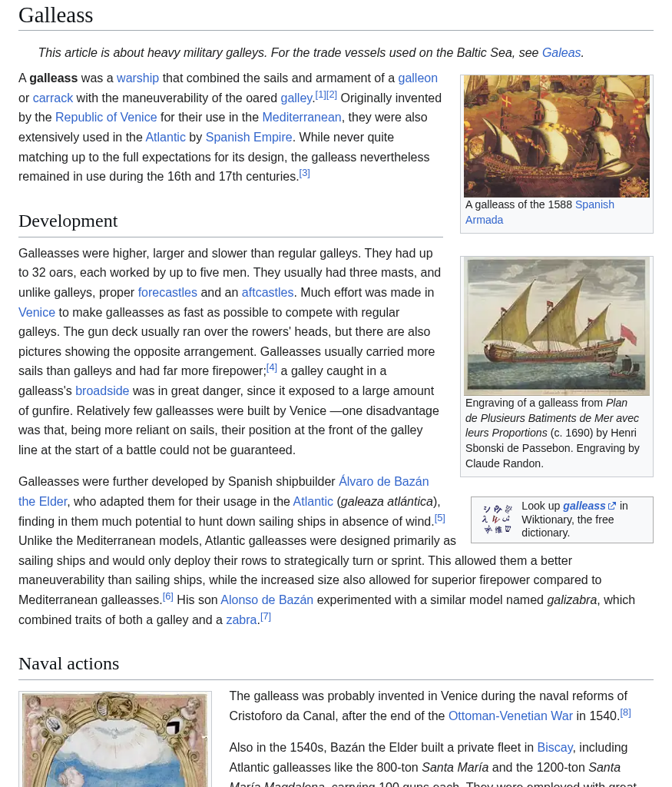The height and width of the screenshot is (787, 672).
Task: Open the aftcastles link
Action: [x=267, y=293]
